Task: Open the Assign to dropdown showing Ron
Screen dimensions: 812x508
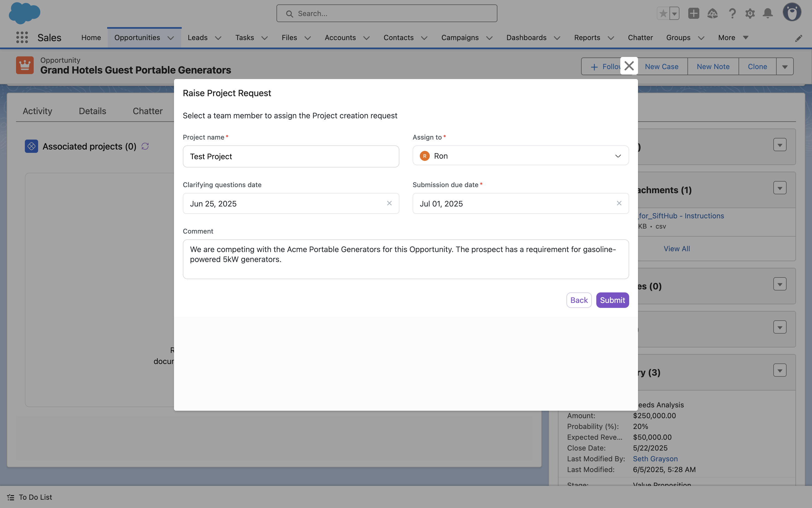Action: point(520,156)
